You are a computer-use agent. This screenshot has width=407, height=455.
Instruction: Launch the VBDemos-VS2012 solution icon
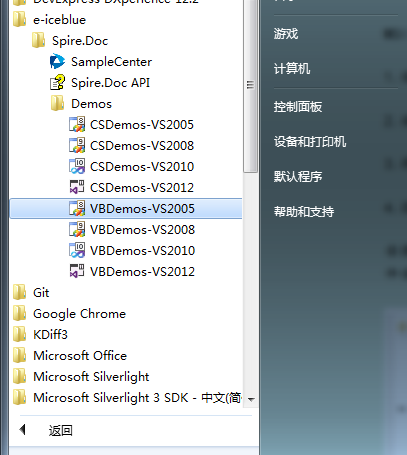(77, 272)
